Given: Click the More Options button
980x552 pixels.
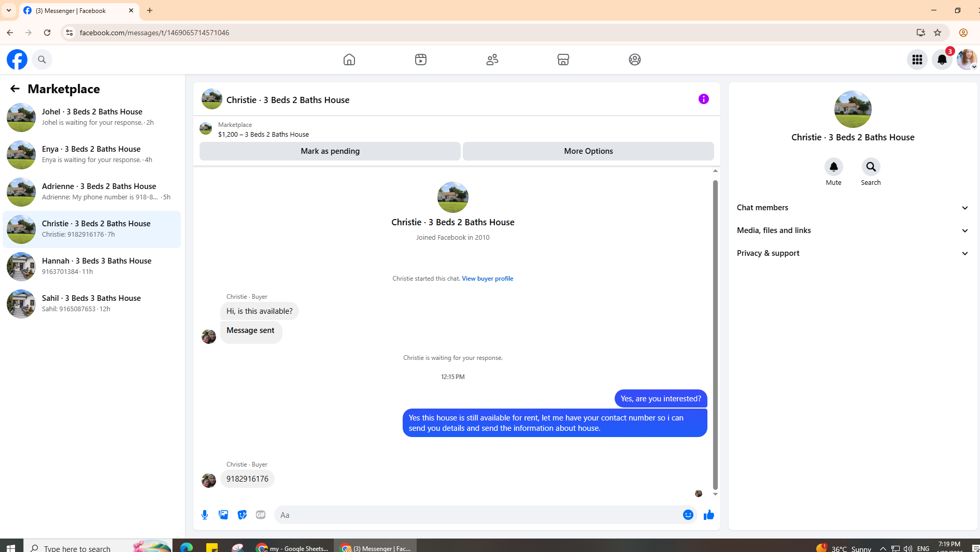Looking at the screenshot, I should (x=588, y=151).
